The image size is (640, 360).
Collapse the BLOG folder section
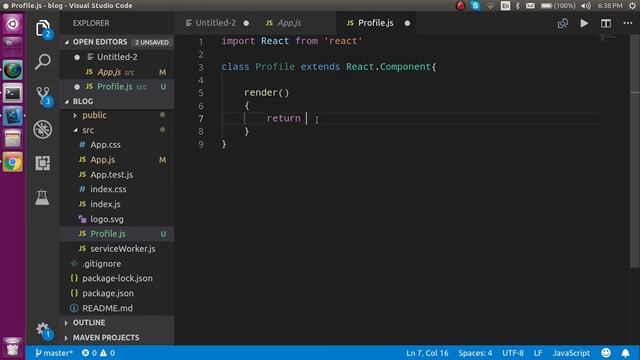click(117, 101)
